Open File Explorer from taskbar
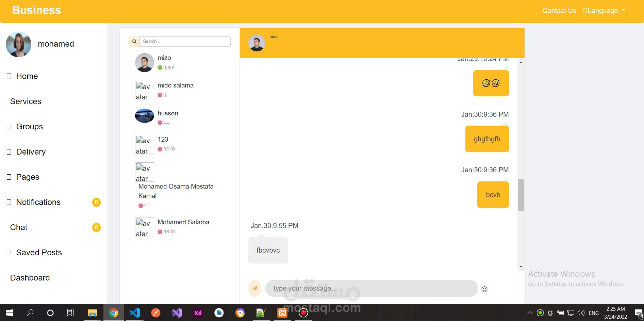This screenshot has width=644, height=321. click(x=93, y=313)
